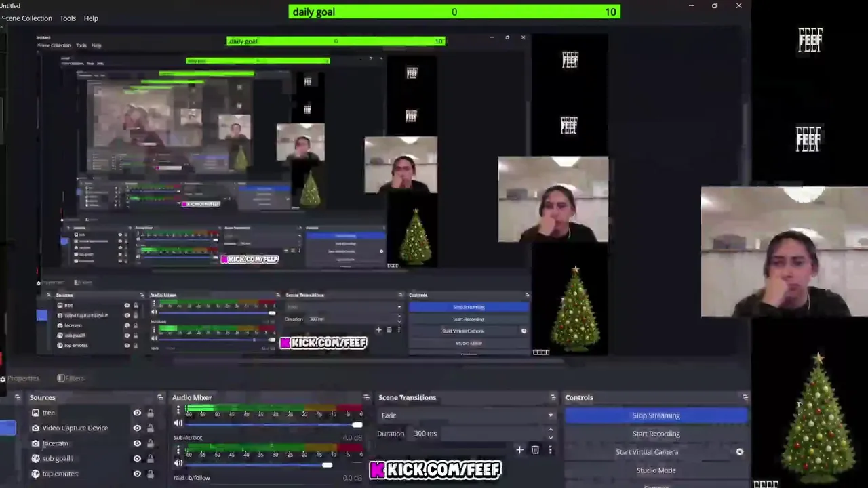Click the camera icon of the facecam source
Viewport: 868px width, 488px height.
pyautogui.click(x=35, y=443)
